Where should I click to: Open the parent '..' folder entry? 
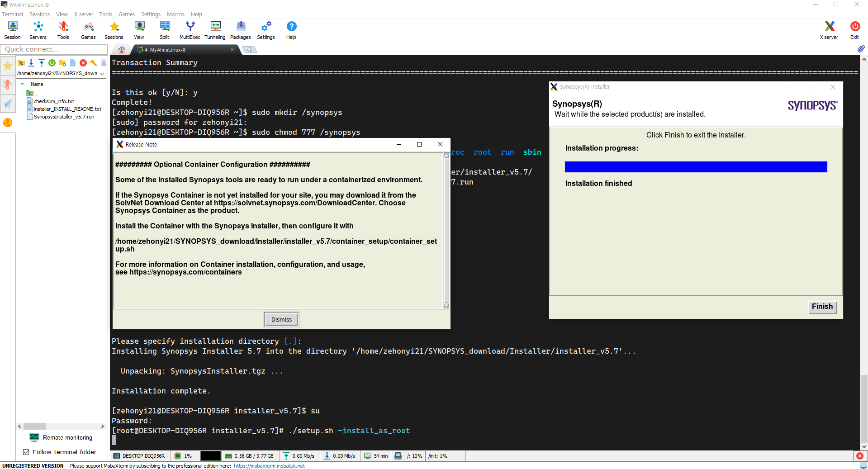[32, 94]
